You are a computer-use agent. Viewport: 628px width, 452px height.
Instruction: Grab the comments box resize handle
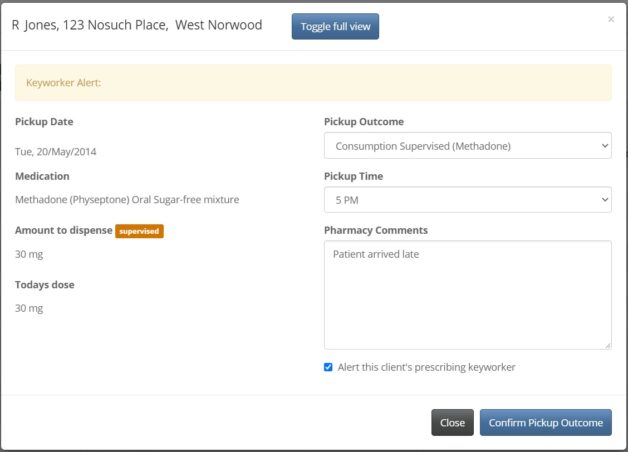(607, 345)
